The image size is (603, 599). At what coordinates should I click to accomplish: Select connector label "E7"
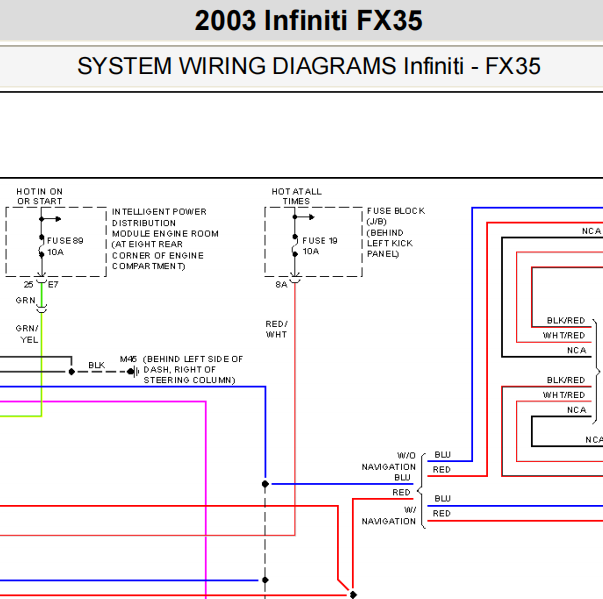tap(53, 285)
